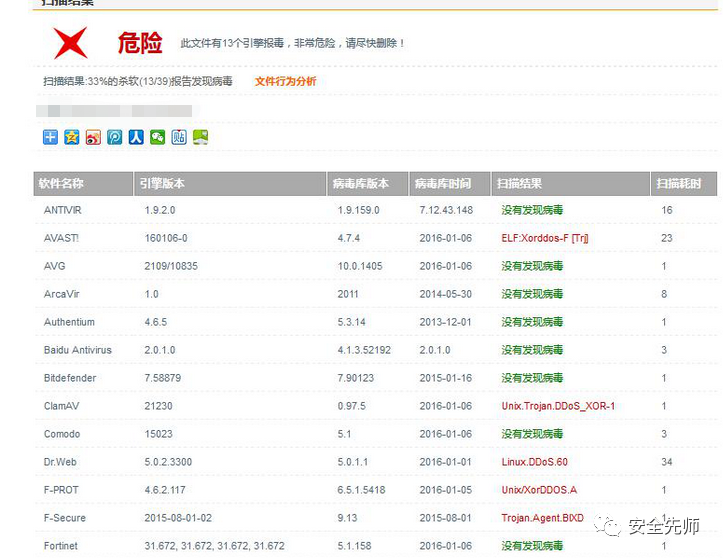Click the green landscape share icon

[x=200, y=137]
